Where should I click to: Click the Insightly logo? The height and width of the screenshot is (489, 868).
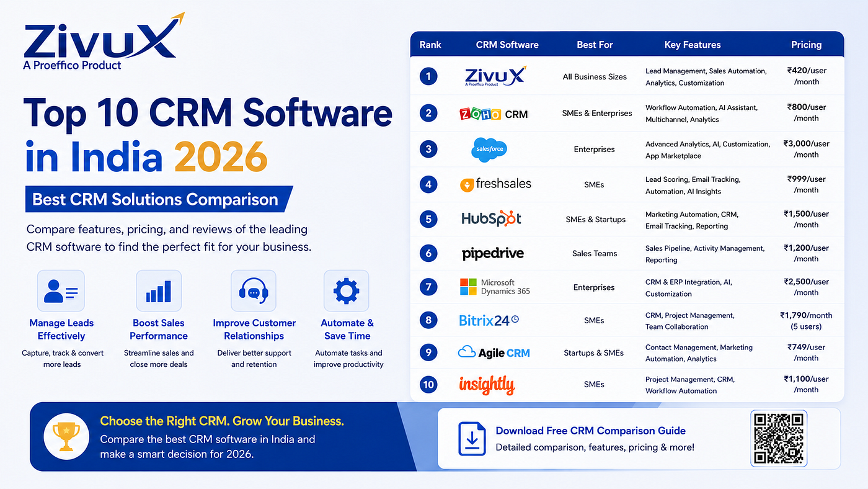pyautogui.click(x=487, y=385)
